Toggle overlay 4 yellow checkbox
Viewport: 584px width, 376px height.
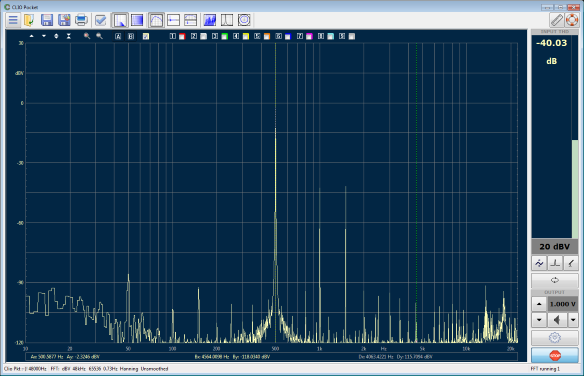pos(246,36)
